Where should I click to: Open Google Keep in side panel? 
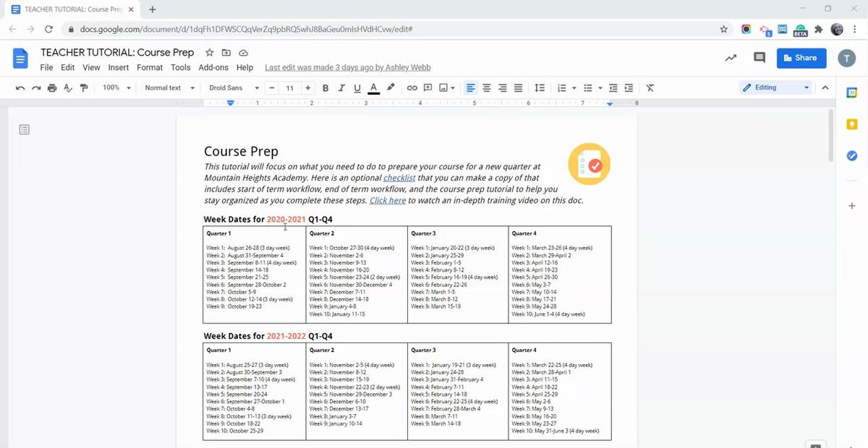pos(852,124)
